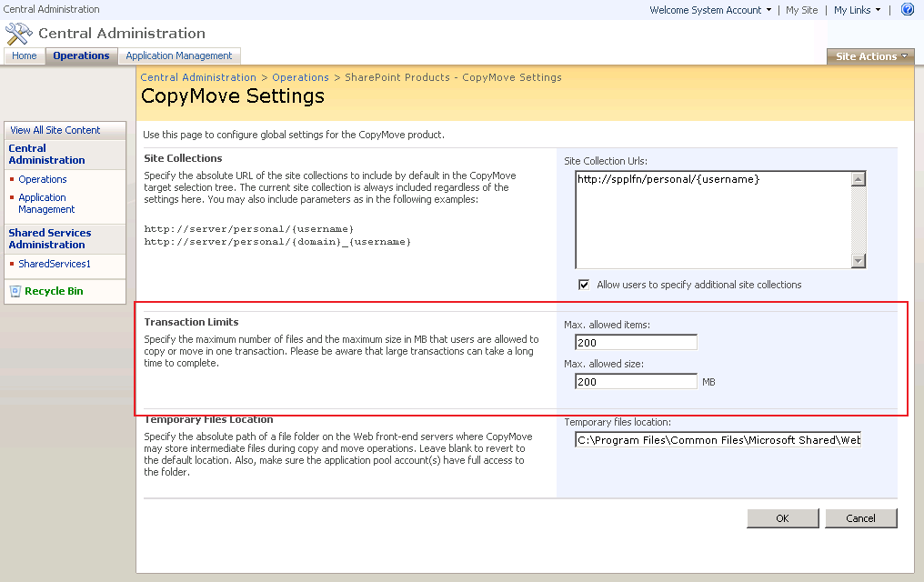Toggle Allow users to specify additional site collections
The height and width of the screenshot is (582, 924).
(583, 286)
